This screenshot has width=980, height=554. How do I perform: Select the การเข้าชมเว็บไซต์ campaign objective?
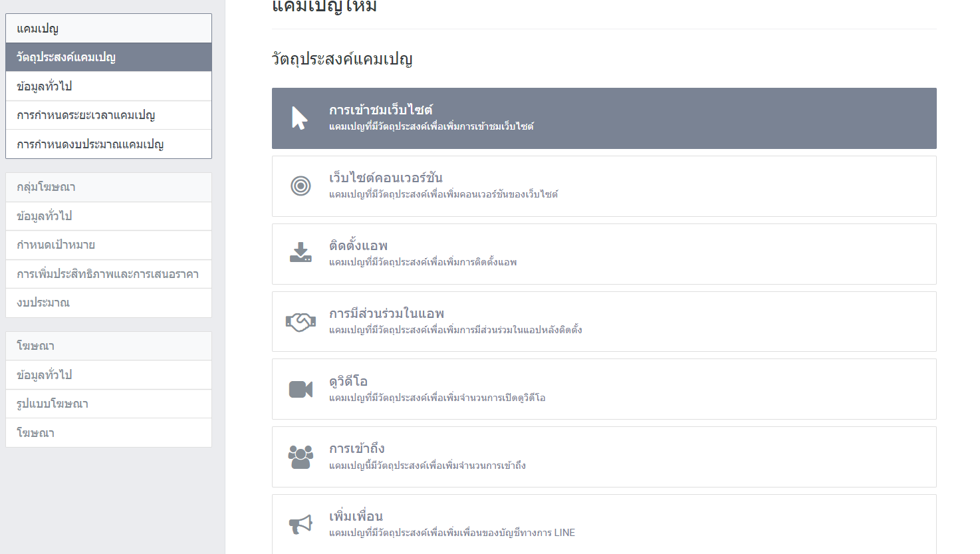point(604,118)
